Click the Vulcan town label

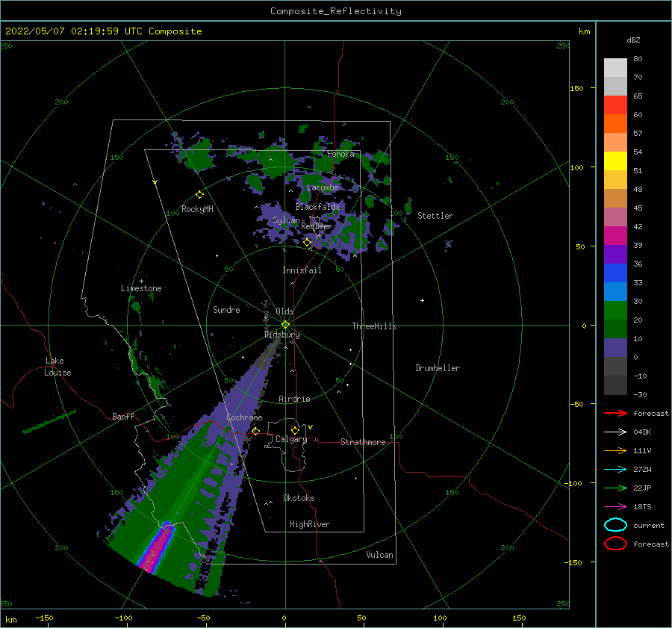pyautogui.click(x=379, y=555)
